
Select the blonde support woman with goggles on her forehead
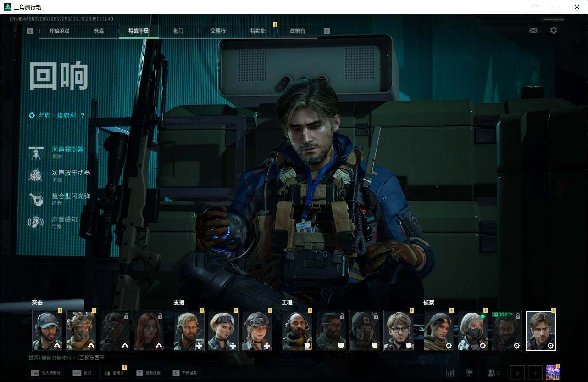[x=223, y=331]
